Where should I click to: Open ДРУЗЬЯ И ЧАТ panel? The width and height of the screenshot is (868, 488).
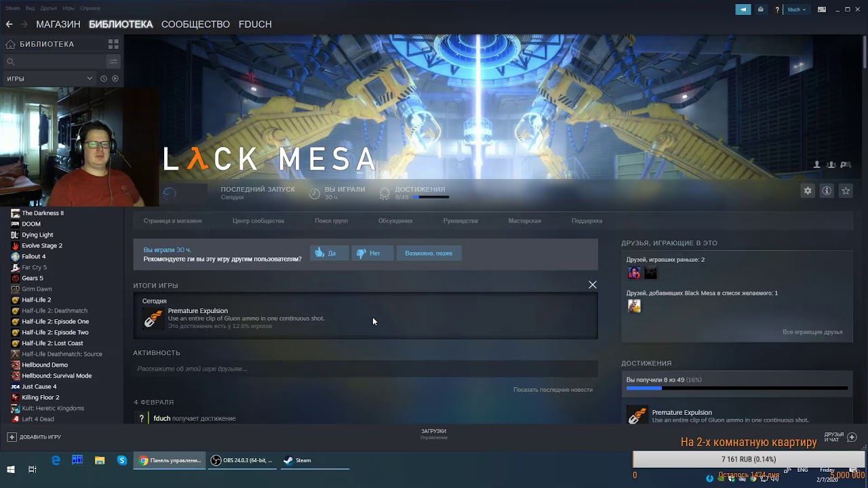tap(840, 437)
